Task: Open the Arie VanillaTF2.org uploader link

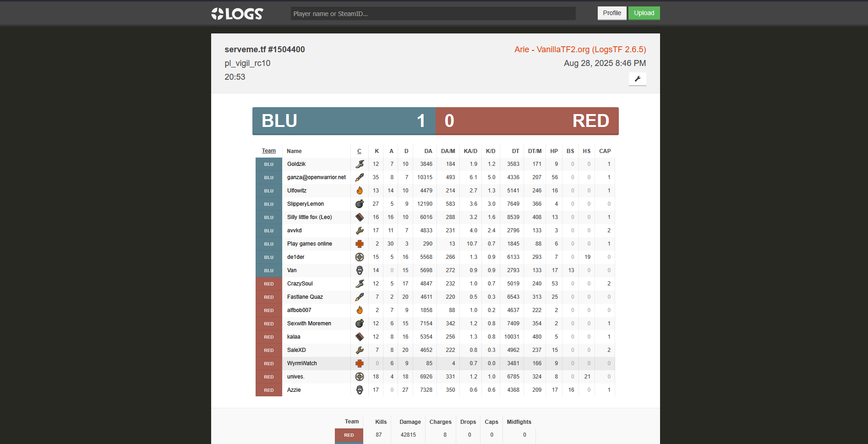Action: tap(580, 49)
